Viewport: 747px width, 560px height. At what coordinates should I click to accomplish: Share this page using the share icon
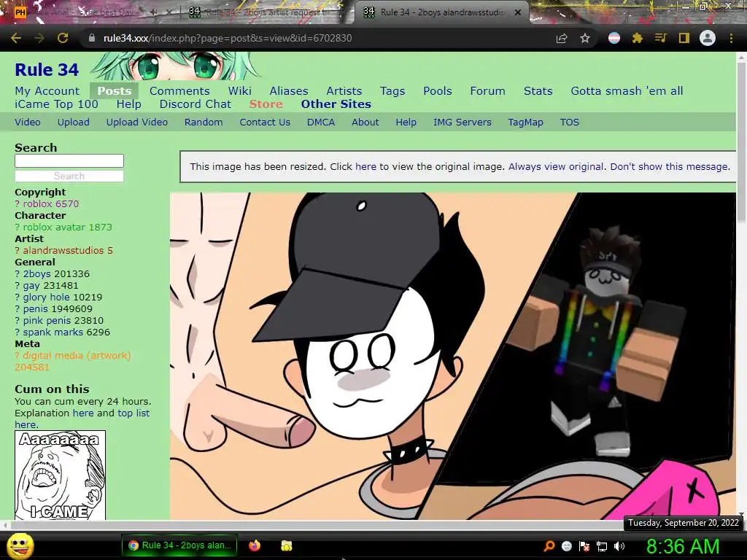point(562,38)
